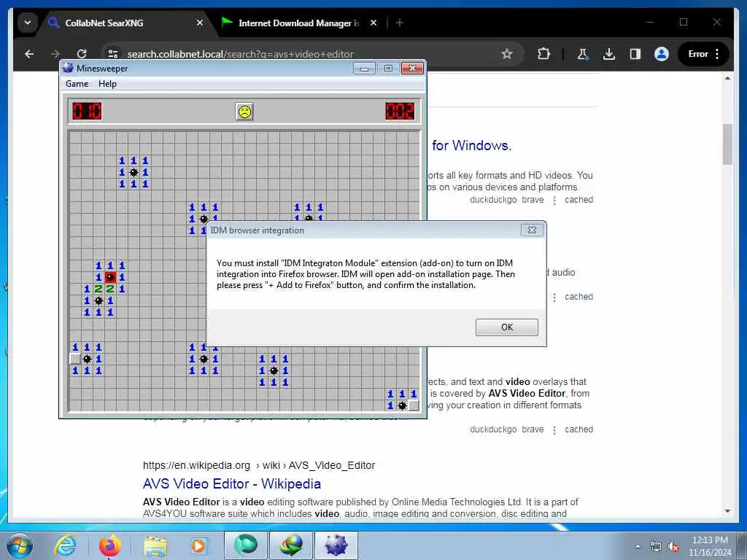The height and width of the screenshot is (560, 747).
Task: Bookmark this page with the star icon
Action: [507, 54]
